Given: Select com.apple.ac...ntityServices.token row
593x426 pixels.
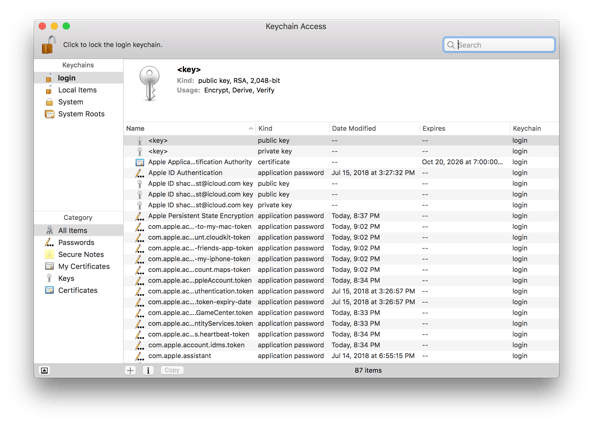Looking at the screenshot, I should point(341,323).
